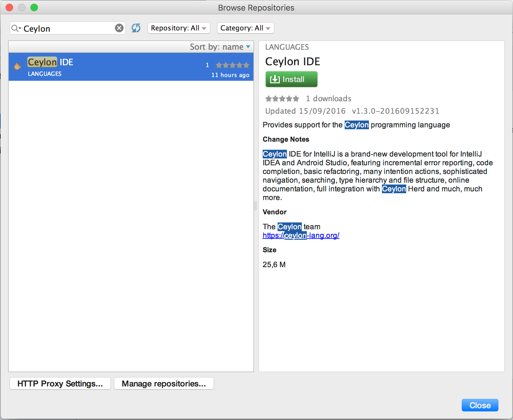513x420 pixels.
Task: Click the size value '25,6 M'
Action: pyautogui.click(x=274, y=265)
